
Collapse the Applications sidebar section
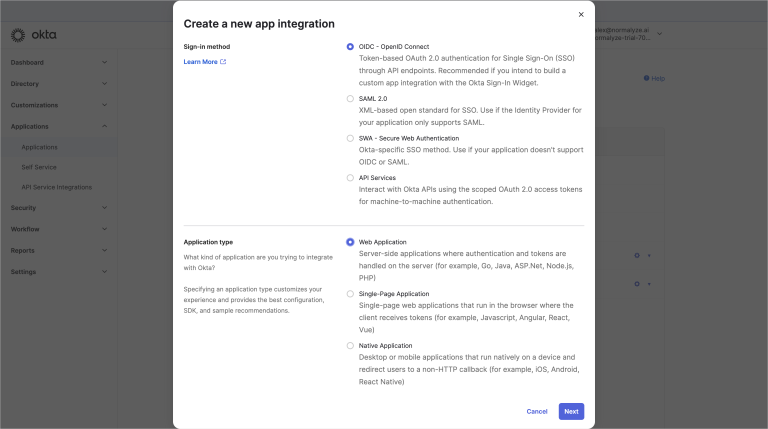pyautogui.click(x=104, y=126)
